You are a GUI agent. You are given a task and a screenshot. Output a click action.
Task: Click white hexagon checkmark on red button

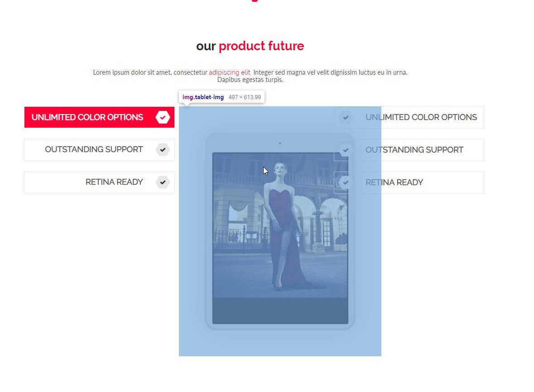[x=163, y=117]
